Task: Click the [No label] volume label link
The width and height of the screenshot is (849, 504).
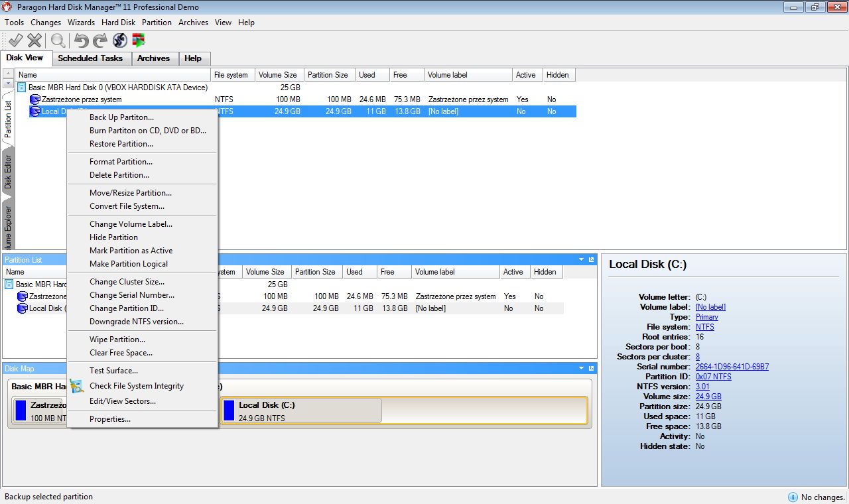Action: tap(710, 307)
